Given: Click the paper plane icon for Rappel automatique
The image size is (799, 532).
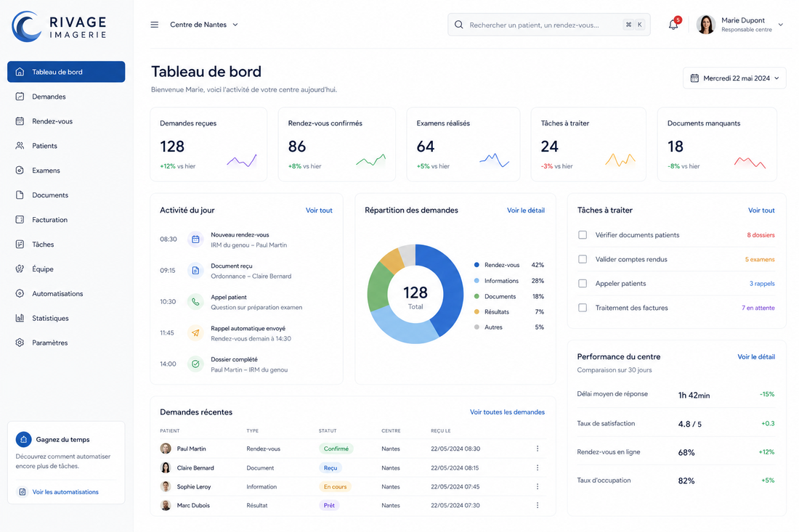Looking at the screenshot, I should [195, 333].
